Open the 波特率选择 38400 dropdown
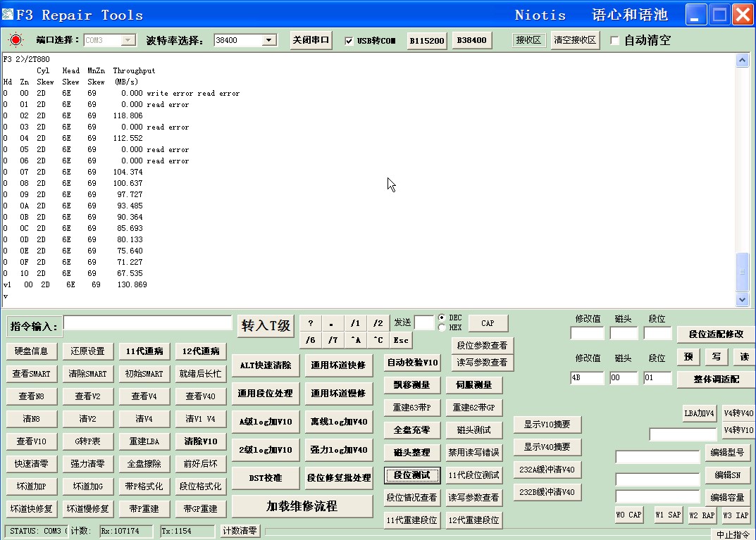The height and width of the screenshot is (540, 756). (269, 40)
